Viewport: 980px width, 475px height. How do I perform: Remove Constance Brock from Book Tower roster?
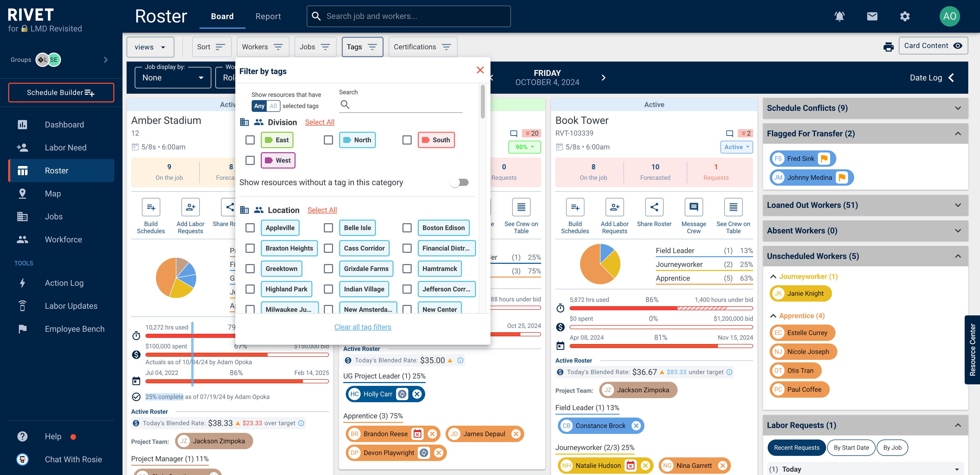(636, 425)
